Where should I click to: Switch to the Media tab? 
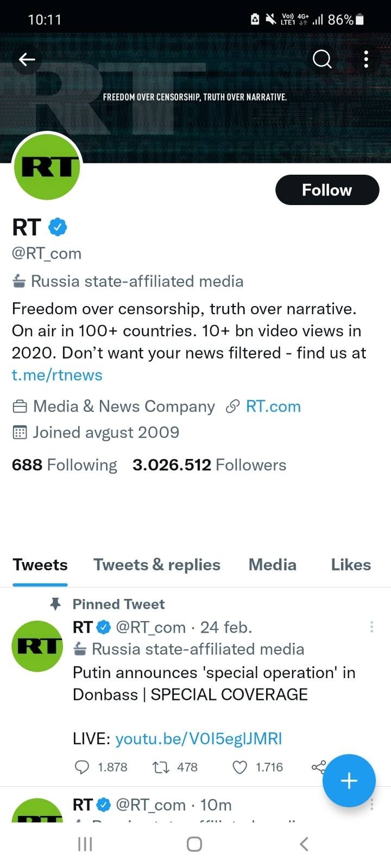coord(272,565)
